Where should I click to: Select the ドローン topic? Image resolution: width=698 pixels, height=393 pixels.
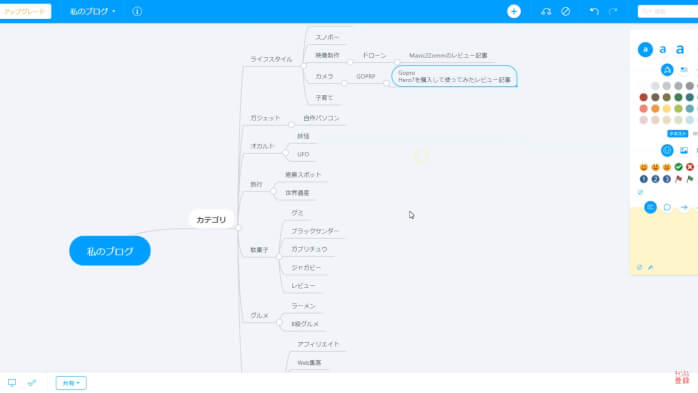point(374,56)
